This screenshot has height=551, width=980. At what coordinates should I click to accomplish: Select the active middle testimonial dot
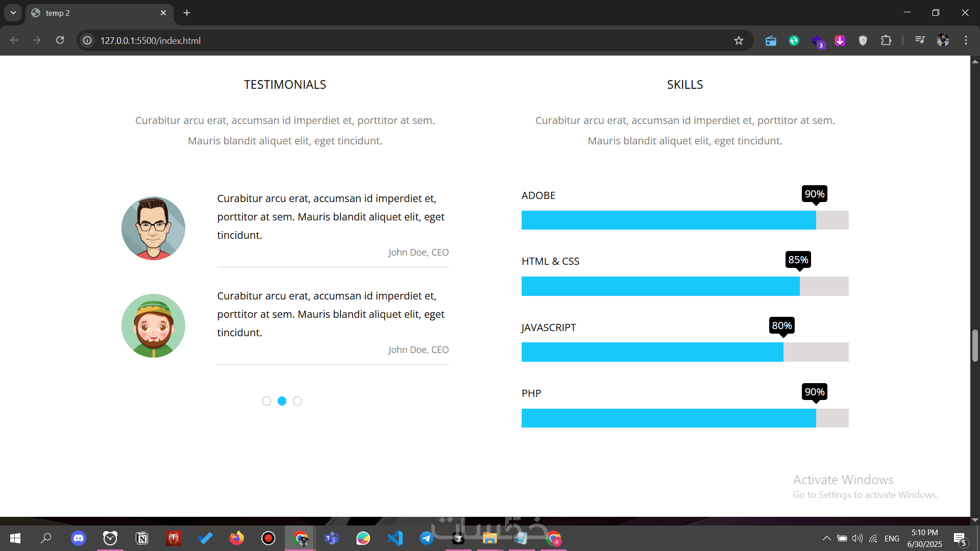(x=282, y=401)
